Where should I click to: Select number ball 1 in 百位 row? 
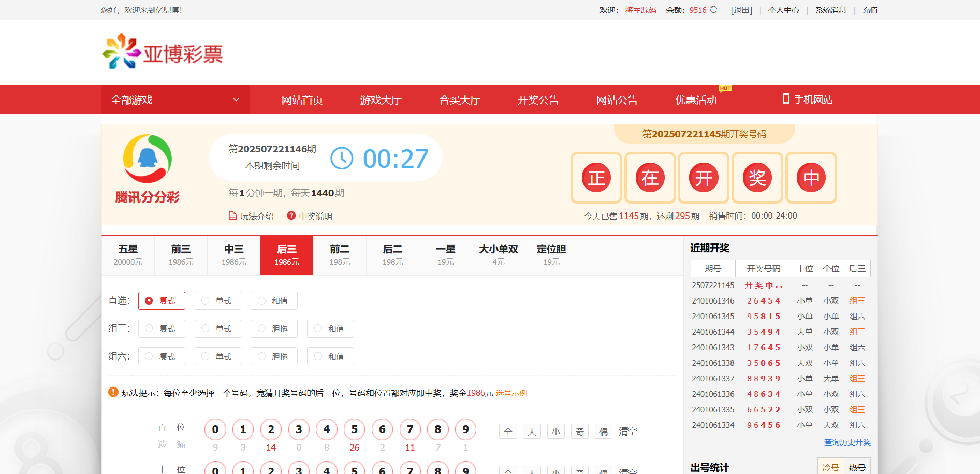click(x=243, y=429)
